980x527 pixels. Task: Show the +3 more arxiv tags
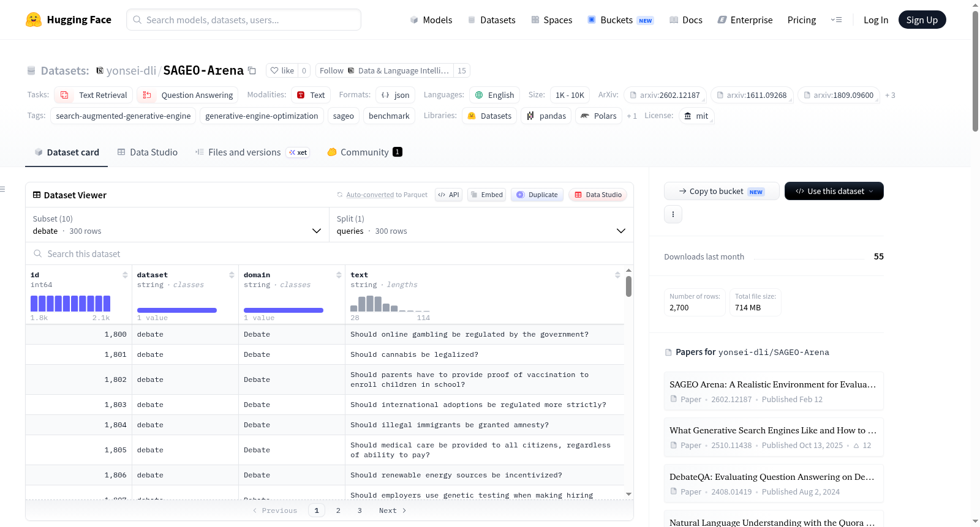(890, 95)
